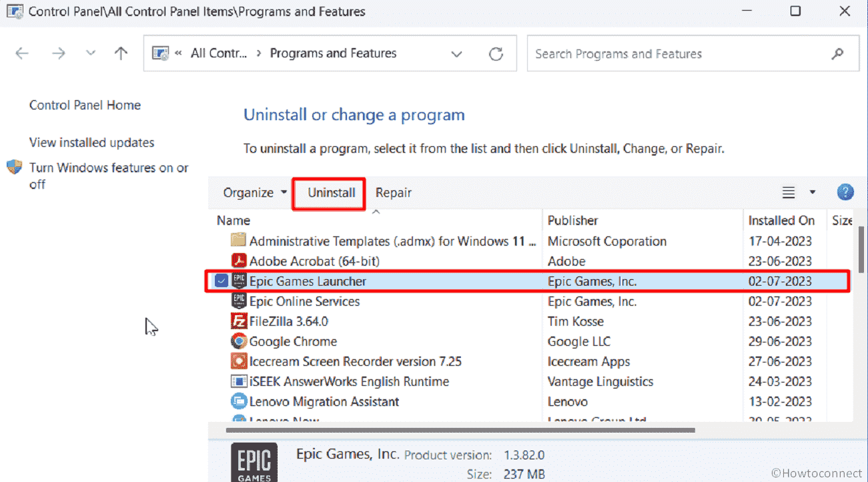Sort by the Name column header
Viewport: 868px width, 482px height.
(234, 220)
